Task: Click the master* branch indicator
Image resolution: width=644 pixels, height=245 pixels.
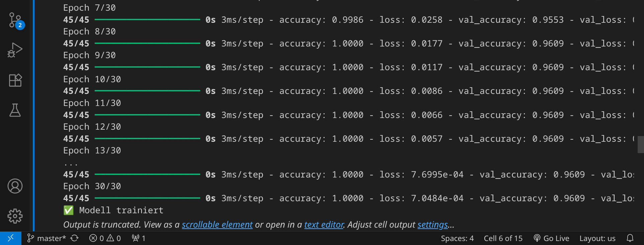Action: [47, 238]
